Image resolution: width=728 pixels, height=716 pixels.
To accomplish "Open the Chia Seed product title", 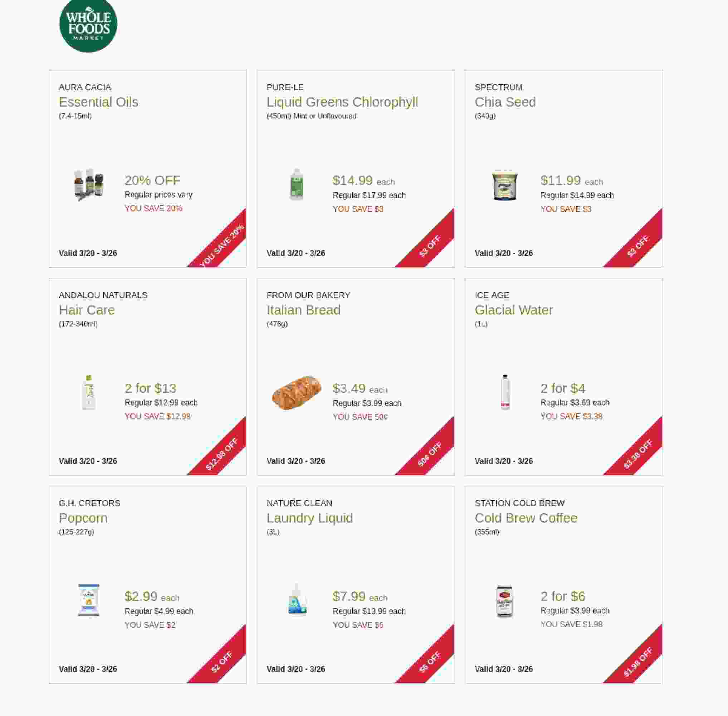I will [x=505, y=102].
